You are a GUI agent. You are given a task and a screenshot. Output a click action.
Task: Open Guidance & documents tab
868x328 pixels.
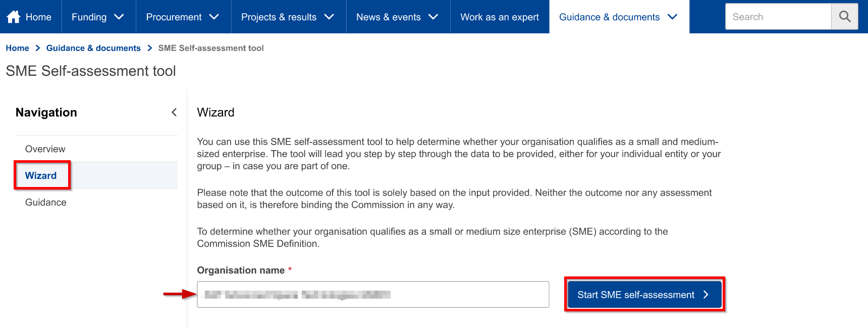click(619, 17)
